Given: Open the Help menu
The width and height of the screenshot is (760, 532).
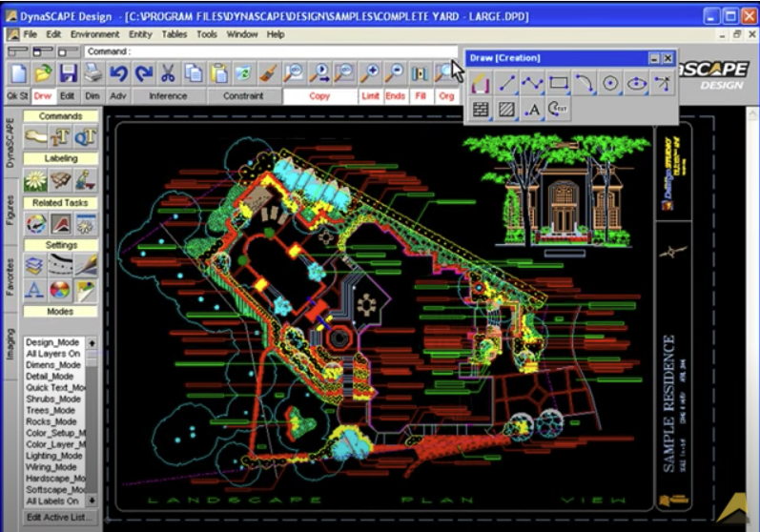Looking at the screenshot, I should [276, 34].
